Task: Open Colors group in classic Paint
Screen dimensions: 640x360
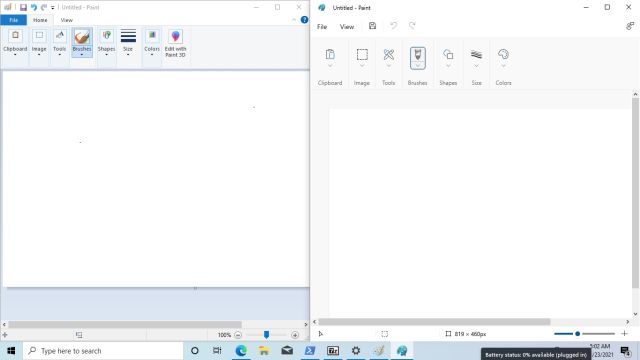Action: coord(152,42)
